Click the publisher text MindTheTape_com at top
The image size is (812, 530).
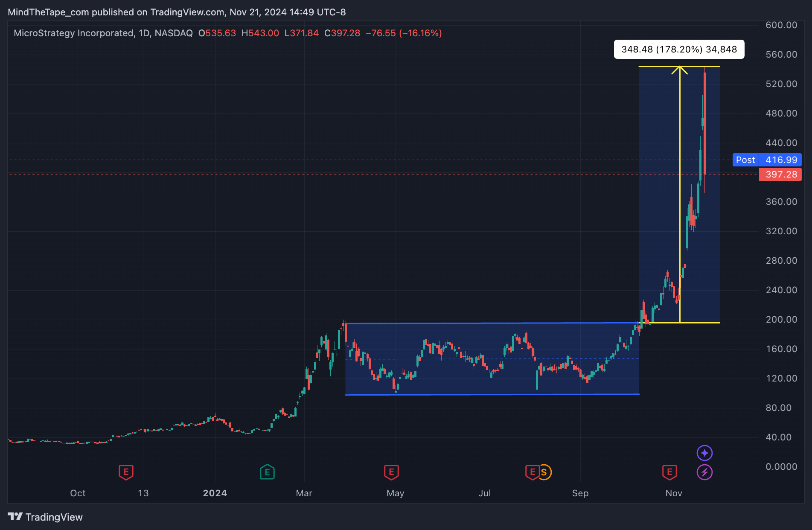coord(48,12)
